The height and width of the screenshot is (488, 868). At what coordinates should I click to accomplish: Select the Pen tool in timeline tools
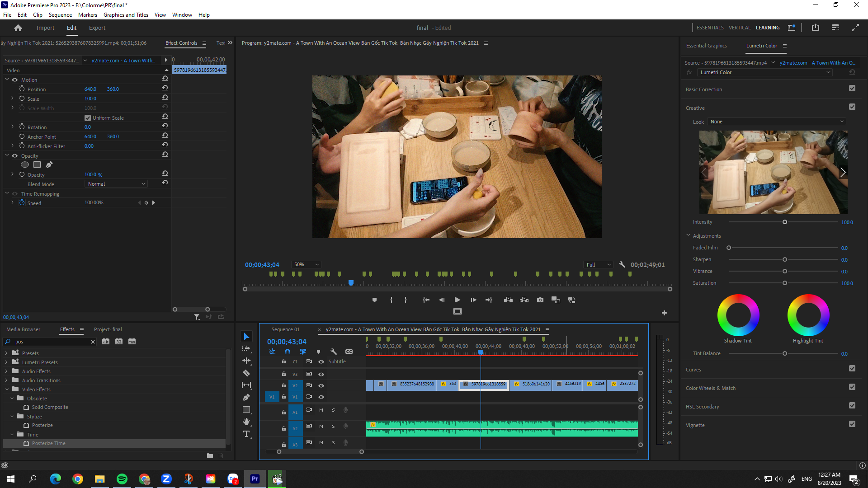coord(246,397)
